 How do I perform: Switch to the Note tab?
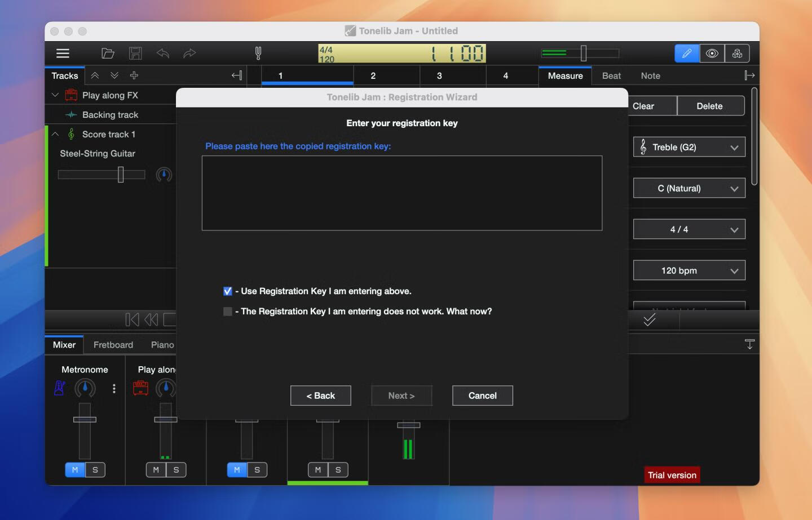(650, 76)
